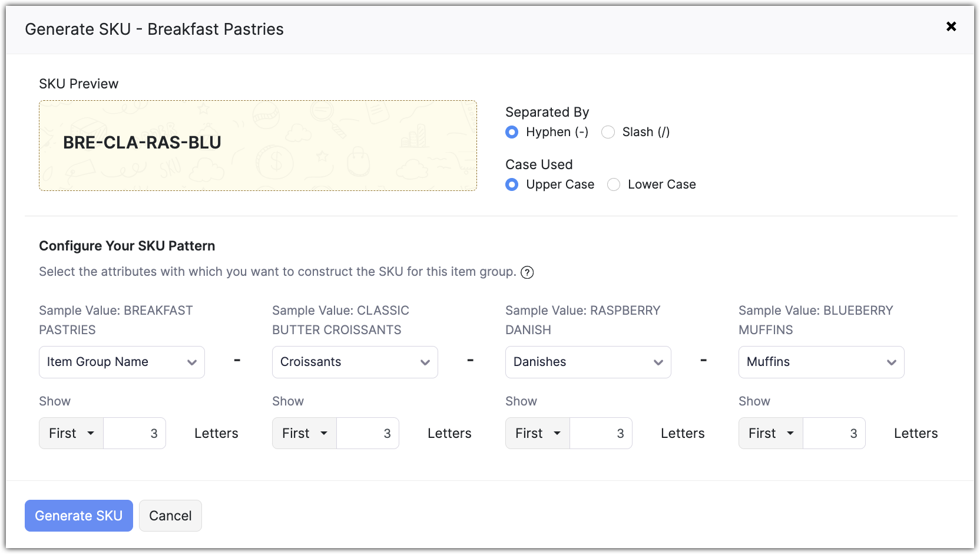980x554 pixels.
Task: Open the Item Group Name attribute dropdown
Action: click(122, 362)
